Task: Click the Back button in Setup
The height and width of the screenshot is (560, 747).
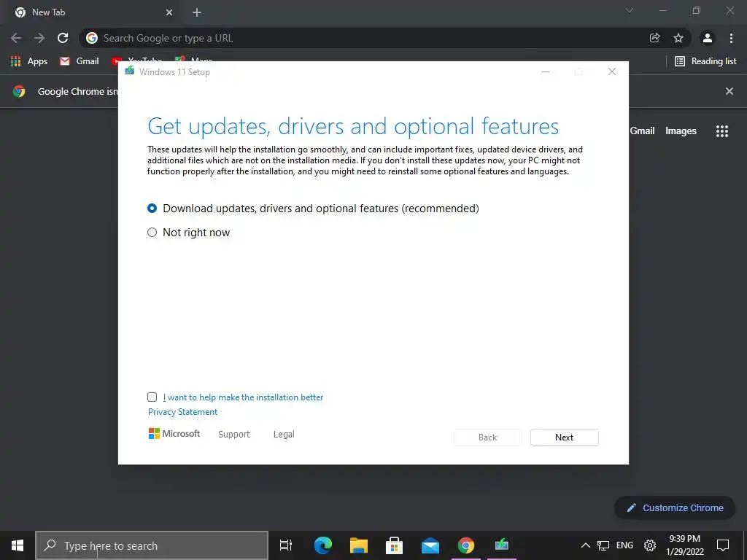Action: click(487, 437)
